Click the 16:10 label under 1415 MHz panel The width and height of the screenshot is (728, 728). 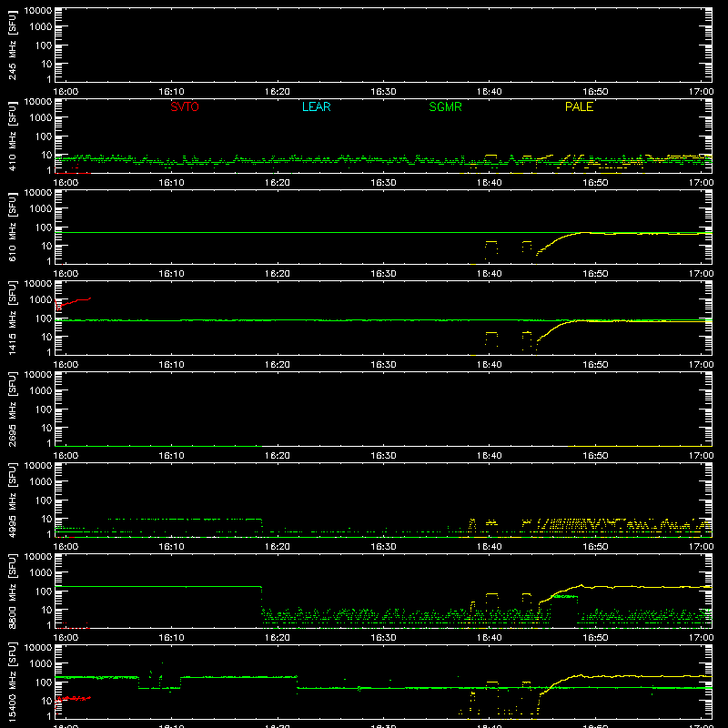pyautogui.click(x=171, y=365)
